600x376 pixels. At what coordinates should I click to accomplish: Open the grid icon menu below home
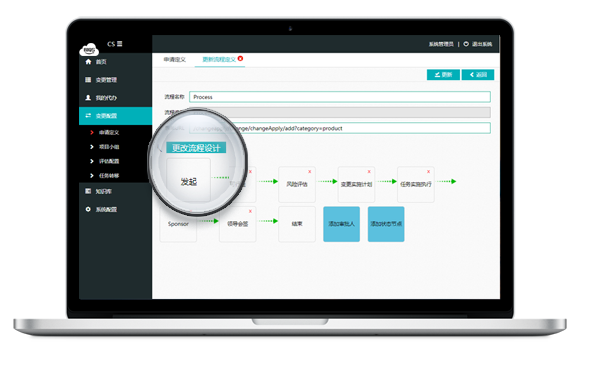click(x=88, y=80)
